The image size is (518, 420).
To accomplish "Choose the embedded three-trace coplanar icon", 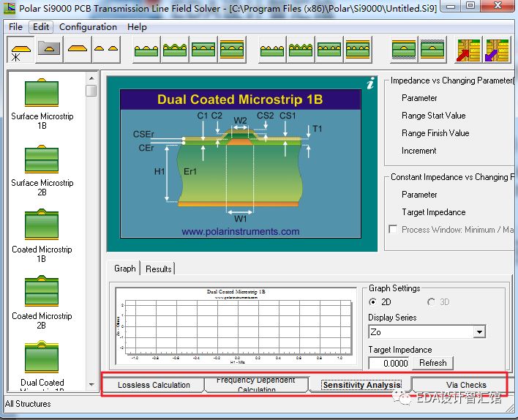I will tap(203, 50).
